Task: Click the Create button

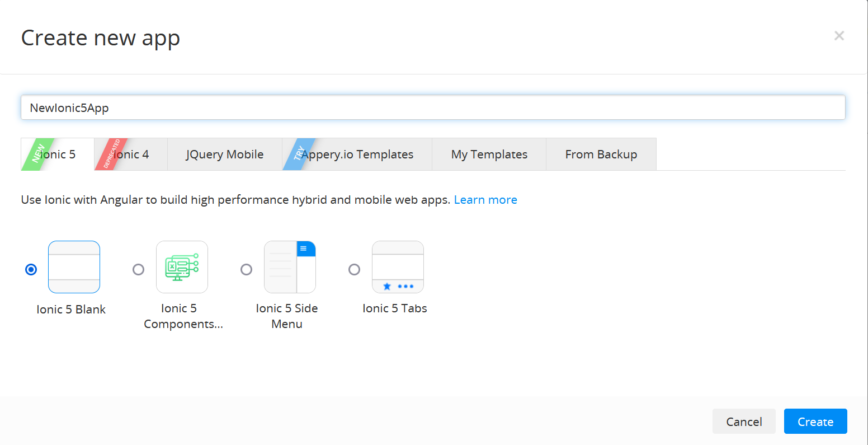Action: [815, 421]
